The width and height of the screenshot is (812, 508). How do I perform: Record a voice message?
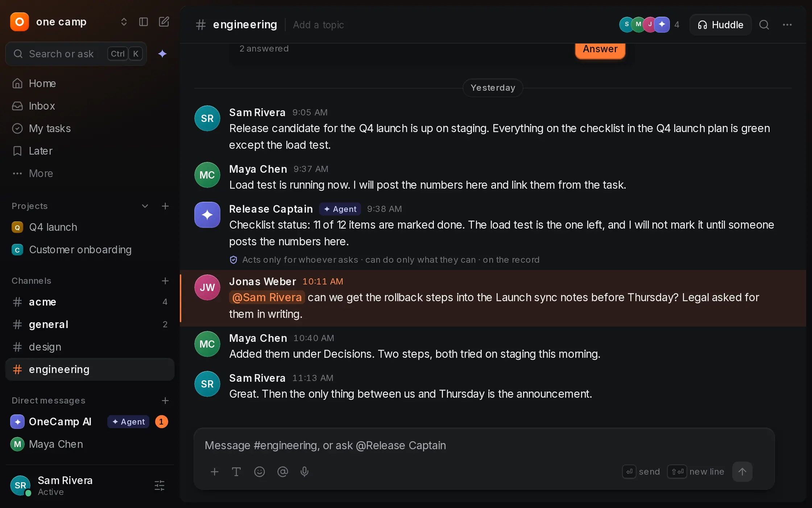click(304, 472)
